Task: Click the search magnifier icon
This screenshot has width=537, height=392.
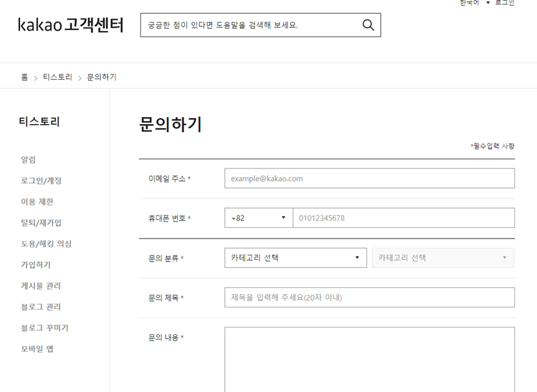Action: point(368,25)
